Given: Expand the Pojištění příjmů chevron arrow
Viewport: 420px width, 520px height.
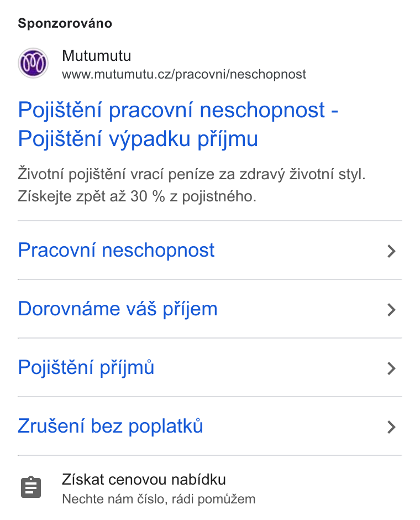Looking at the screenshot, I should pyautogui.click(x=391, y=368).
